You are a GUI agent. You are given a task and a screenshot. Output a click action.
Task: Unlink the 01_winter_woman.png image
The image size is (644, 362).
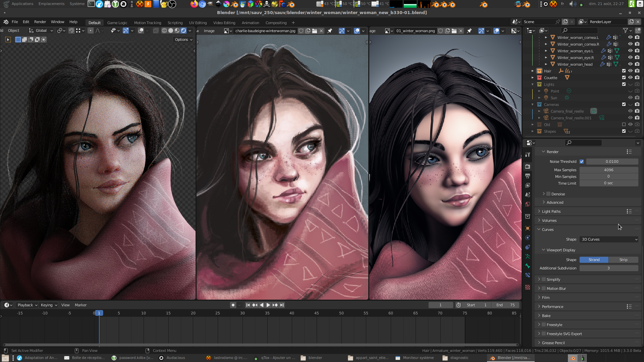click(x=461, y=31)
